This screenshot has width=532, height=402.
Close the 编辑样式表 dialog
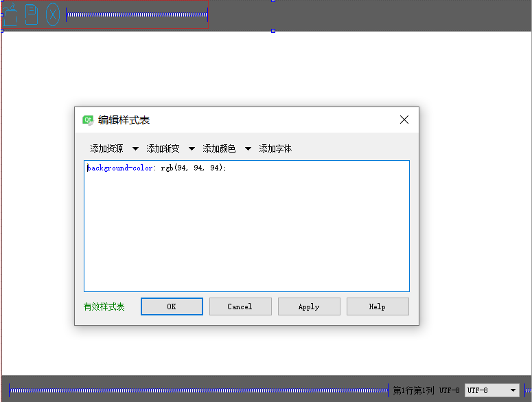tap(404, 120)
